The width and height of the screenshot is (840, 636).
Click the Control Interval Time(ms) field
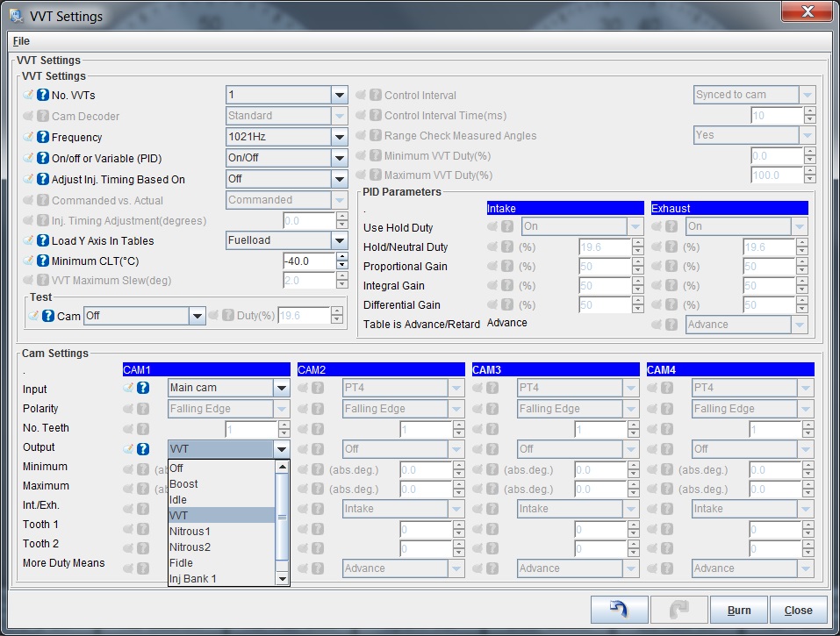pos(778,116)
